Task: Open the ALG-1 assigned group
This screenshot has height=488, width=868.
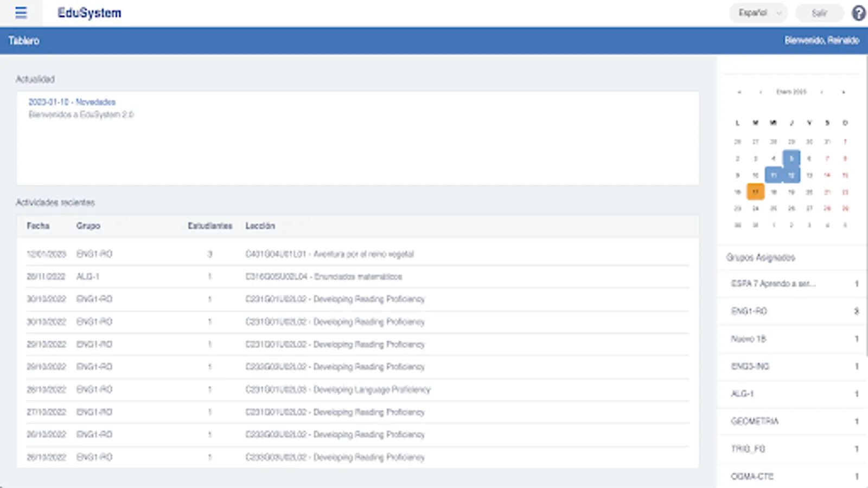Action: pyautogui.click(x=793, y=394)
